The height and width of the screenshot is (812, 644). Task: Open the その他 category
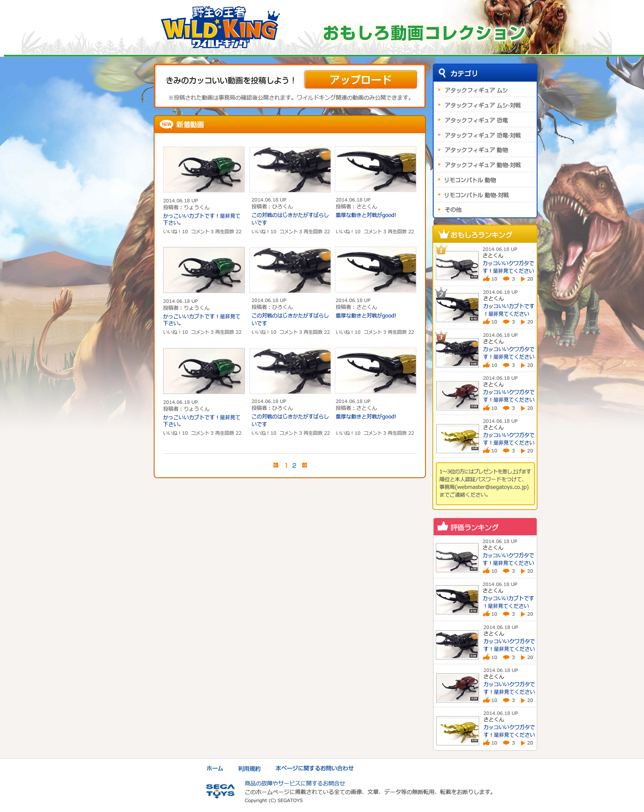[x=453, y=210]
